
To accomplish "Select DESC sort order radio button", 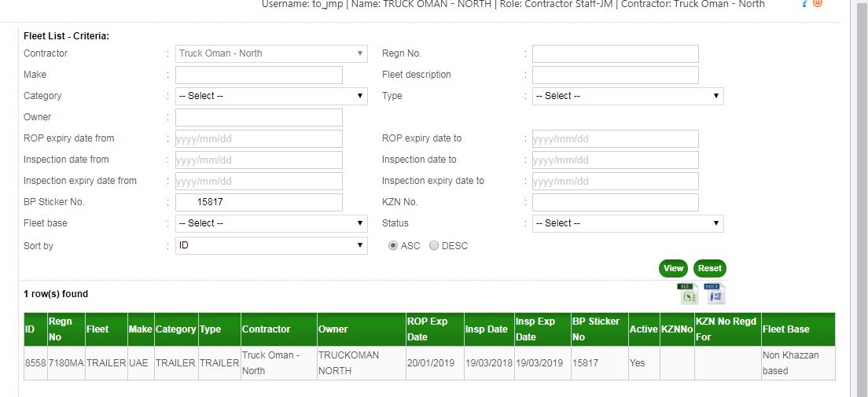I will (x=434, y=246).
